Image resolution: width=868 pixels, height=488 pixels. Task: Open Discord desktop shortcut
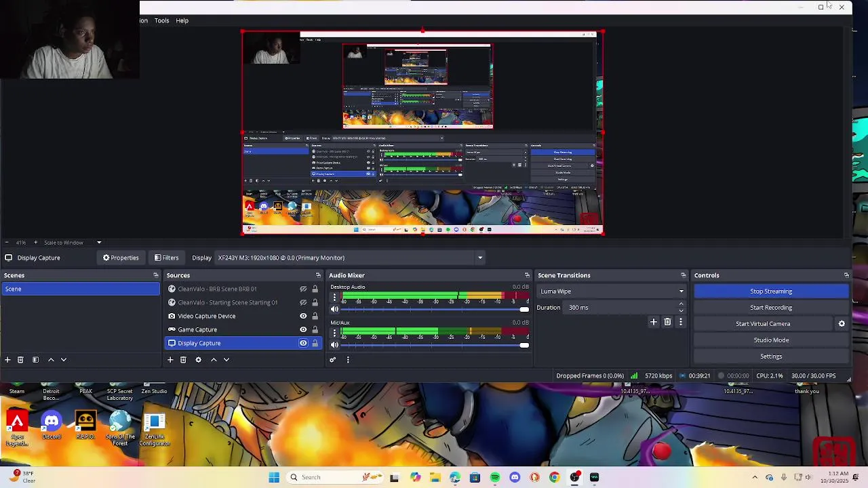tap(52, 426)
